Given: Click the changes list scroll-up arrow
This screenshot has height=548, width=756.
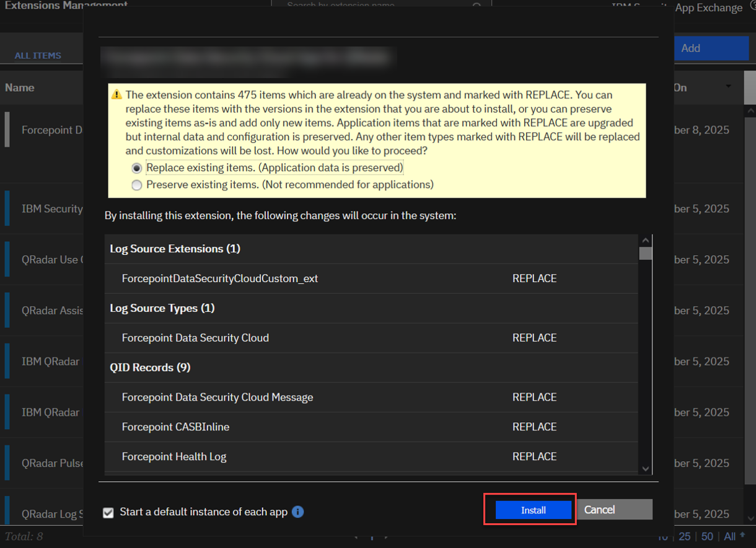Looking at the screenshot, I should [x=646, y=241].
